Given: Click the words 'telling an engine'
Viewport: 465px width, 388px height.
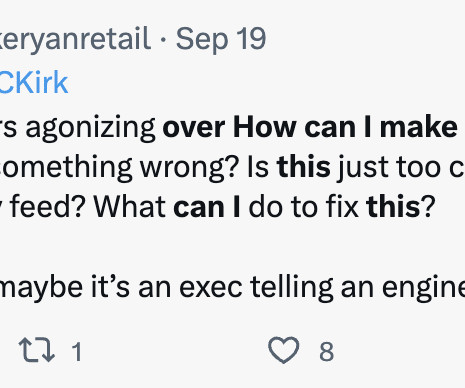Looking at the screenshot, I should click(x=357, y=288).
